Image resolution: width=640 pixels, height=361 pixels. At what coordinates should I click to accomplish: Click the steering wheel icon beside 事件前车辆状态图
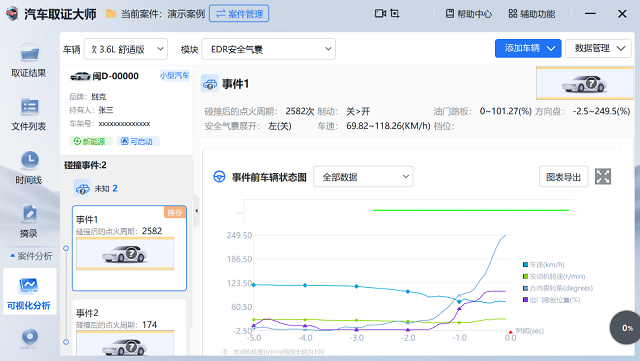click(219, 177)
